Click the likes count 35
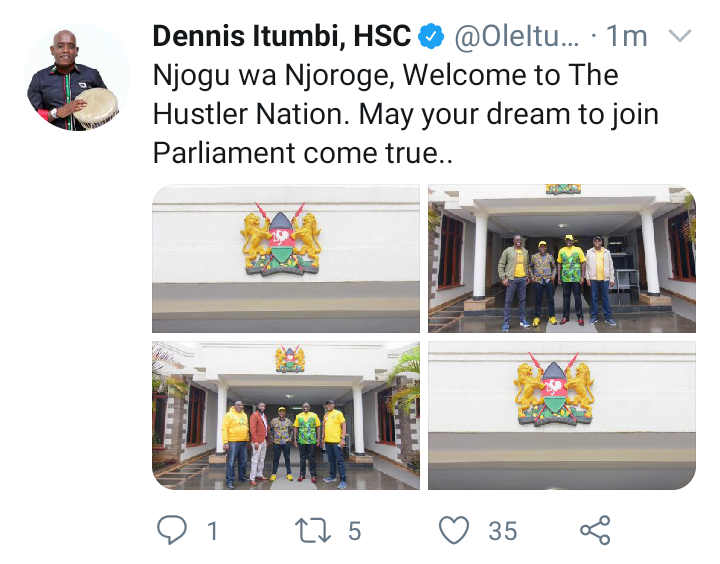This screenshot has width=720, height=564. [x=503, y=531]
